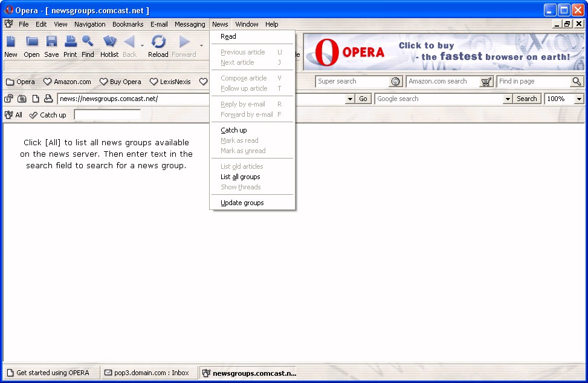Click the Find magnifier toolbar icon
This screenshot has height=383, width=588.
[x=88, y=42]
